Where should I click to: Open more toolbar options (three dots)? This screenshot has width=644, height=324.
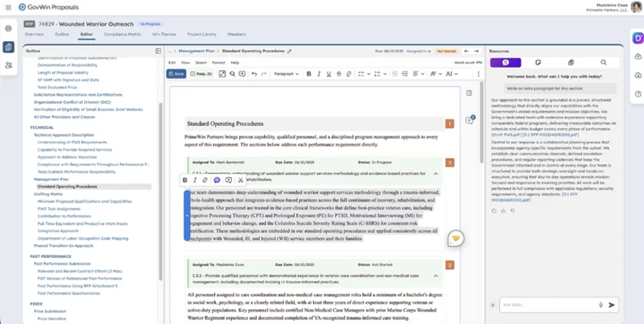(x=478, y=74)
